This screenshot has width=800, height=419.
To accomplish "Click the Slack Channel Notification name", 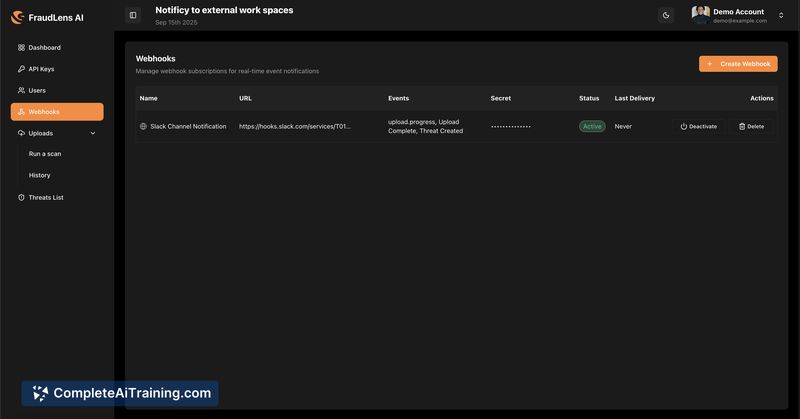I will tap(188, 127).
